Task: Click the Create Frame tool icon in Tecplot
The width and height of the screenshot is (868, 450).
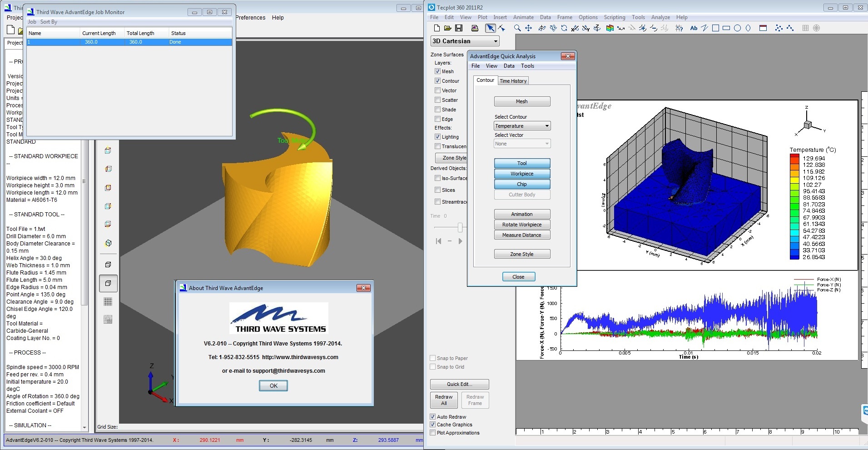Action: pyautogui.click(x=763, y=28)
